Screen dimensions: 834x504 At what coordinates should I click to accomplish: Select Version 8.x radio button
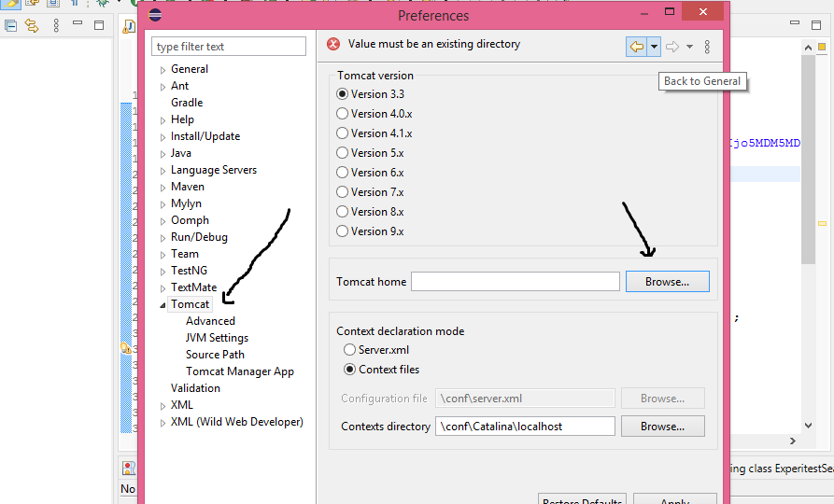coord(342,212)
